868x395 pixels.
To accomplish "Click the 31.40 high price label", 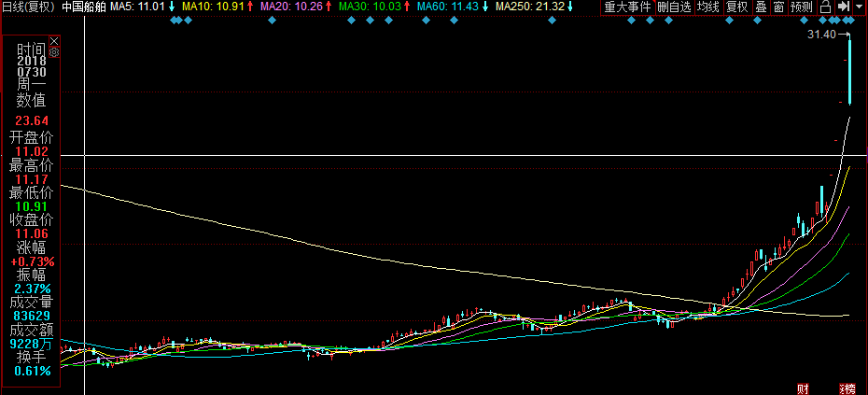I will (821, 35).
